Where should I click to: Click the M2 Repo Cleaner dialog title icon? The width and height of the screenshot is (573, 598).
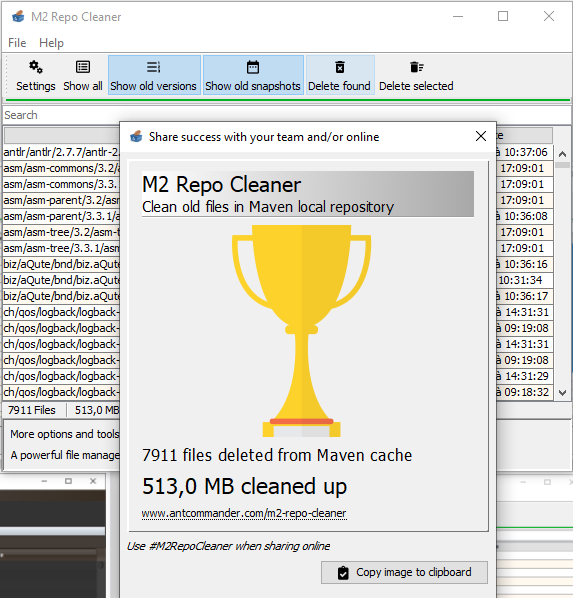136,136
